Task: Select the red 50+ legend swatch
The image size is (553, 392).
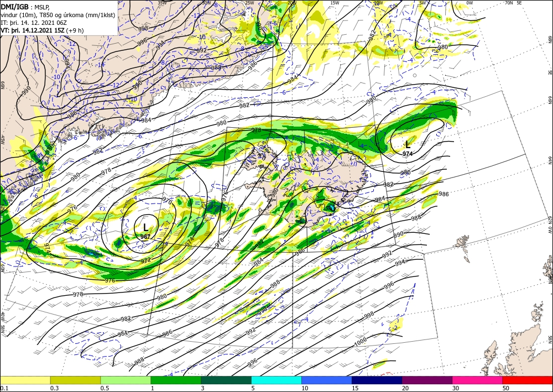Action: 528,380
